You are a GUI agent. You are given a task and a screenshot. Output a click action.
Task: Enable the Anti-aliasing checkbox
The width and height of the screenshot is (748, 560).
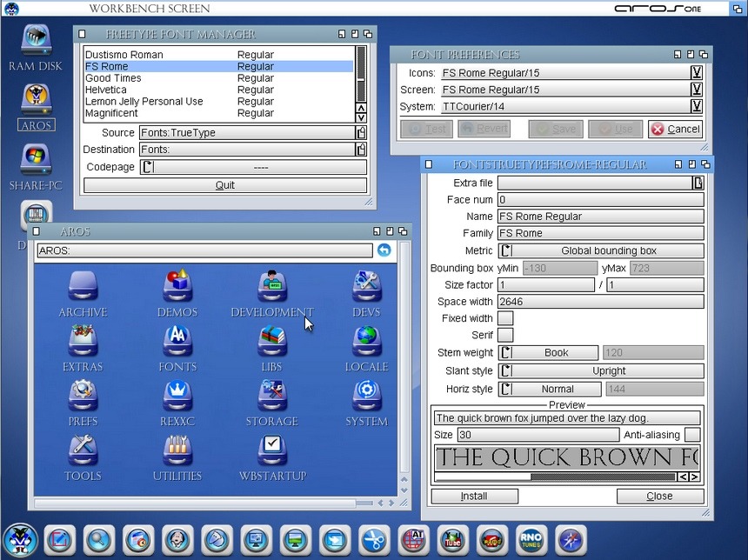692,435
